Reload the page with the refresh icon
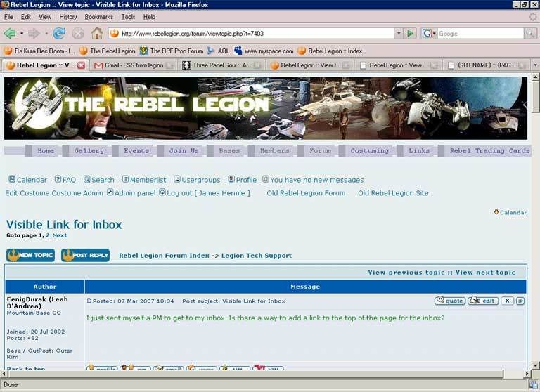540x392 pixels. pyautogui.click(x=59, y=34)
